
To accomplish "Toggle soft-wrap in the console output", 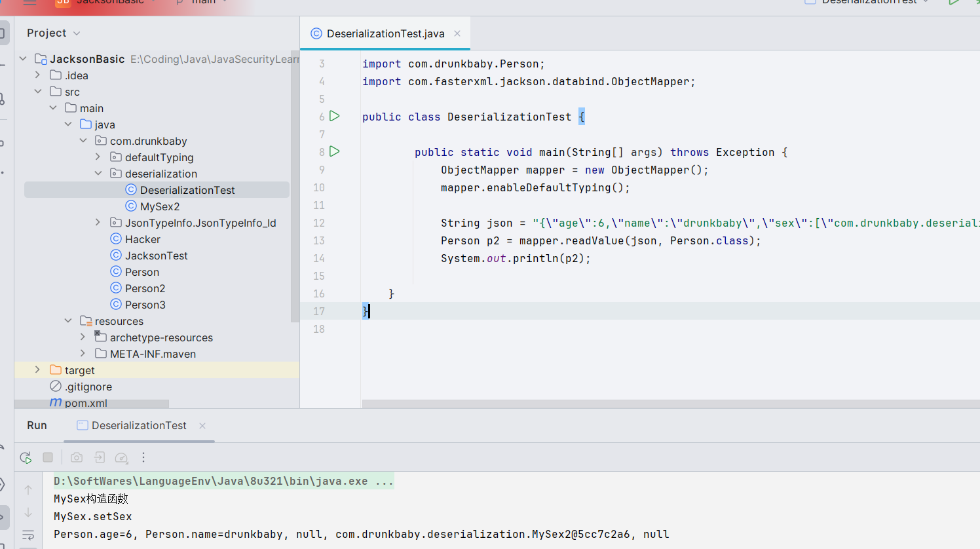I will click(28, 535).
